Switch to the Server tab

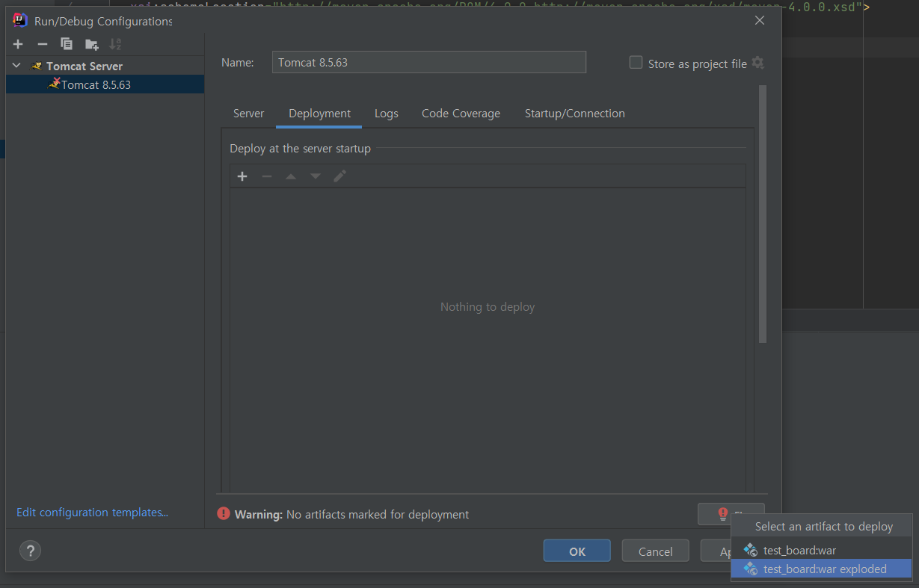click(248, 114)
